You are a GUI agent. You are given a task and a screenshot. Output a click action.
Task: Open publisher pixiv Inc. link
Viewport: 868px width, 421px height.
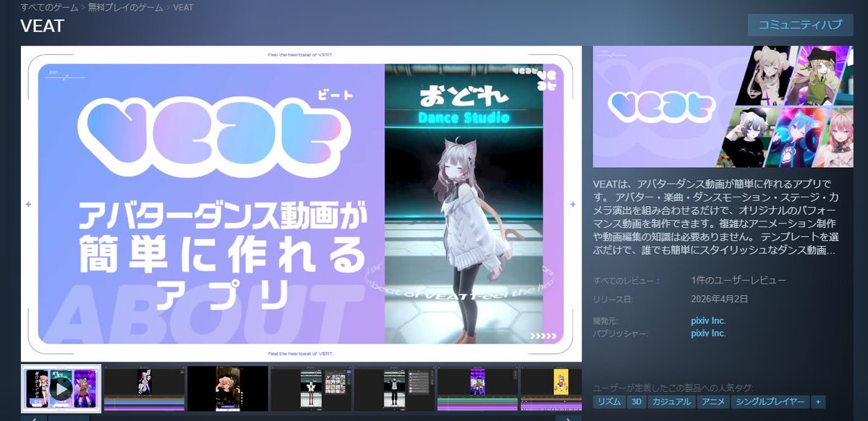click(x=708, y=333)
